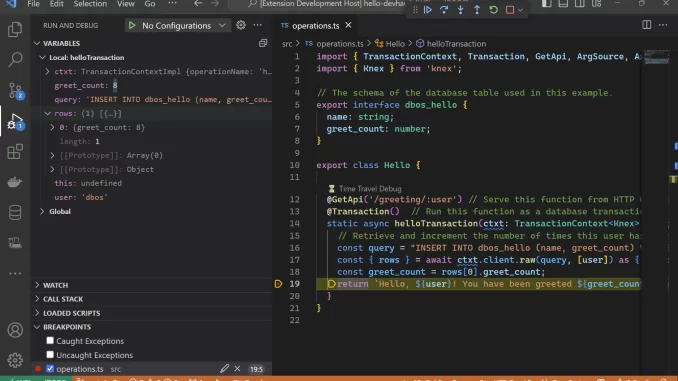
Task: Open the Edit menu
Action: point(56,4)
